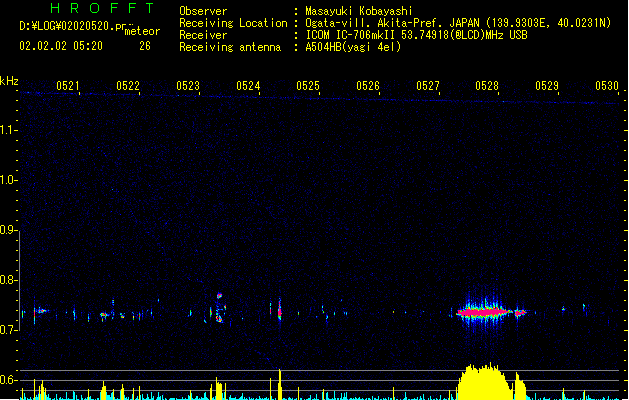The image size is (629, 400).
Task: Click the 'meteor' label
Action: (142, 31)
